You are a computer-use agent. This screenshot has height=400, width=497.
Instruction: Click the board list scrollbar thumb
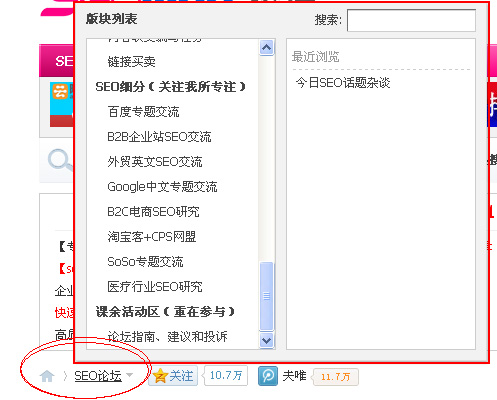[x=266, y=296]
